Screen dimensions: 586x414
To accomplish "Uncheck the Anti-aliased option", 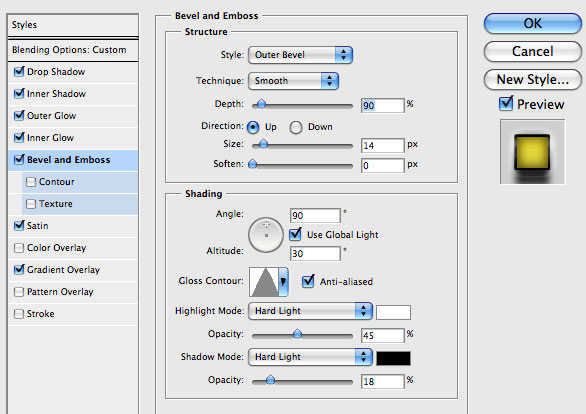I will tap(308, 281).
